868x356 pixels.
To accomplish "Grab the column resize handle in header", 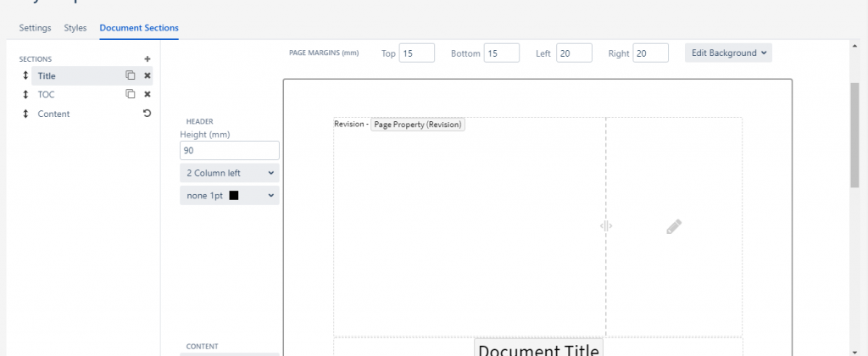I will pyautogui.click(x=606, y=226).
